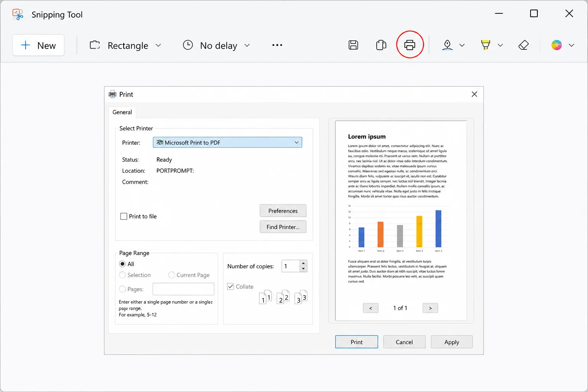Click the Apply button

click(x=452, y=342)
